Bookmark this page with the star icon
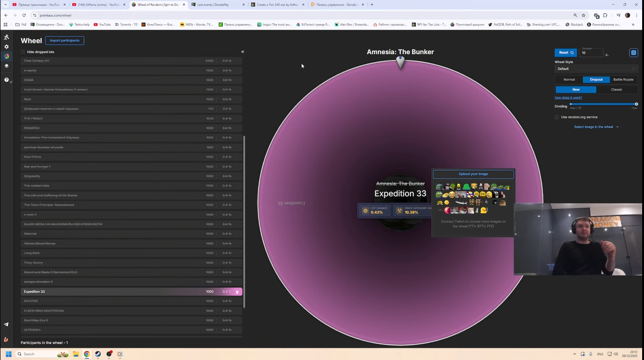 (x=584, y=15)
